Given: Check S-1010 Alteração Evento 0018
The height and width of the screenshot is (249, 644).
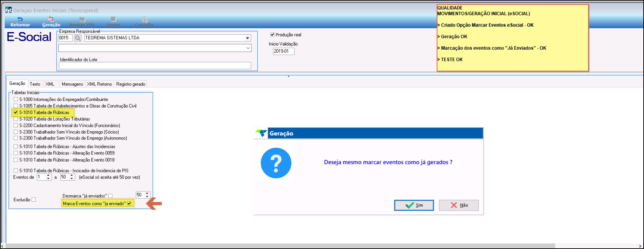Looking at the screenshot, I should point(16,160).
